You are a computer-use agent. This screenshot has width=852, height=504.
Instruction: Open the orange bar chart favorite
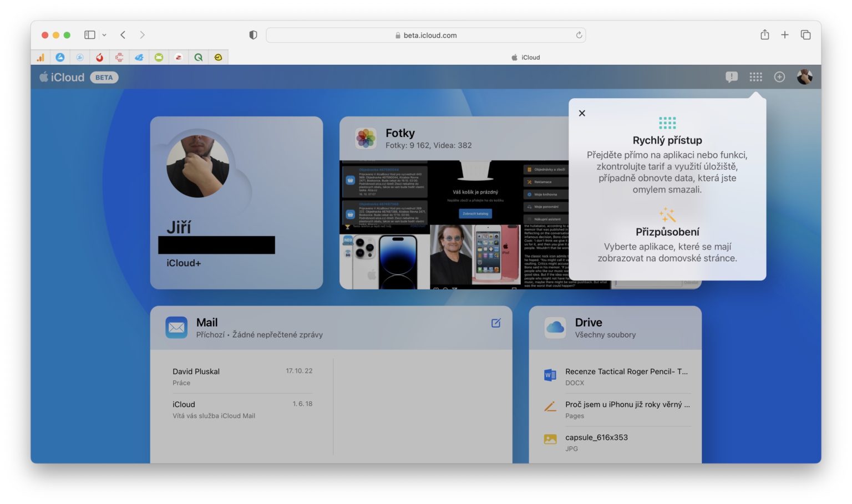40,57
